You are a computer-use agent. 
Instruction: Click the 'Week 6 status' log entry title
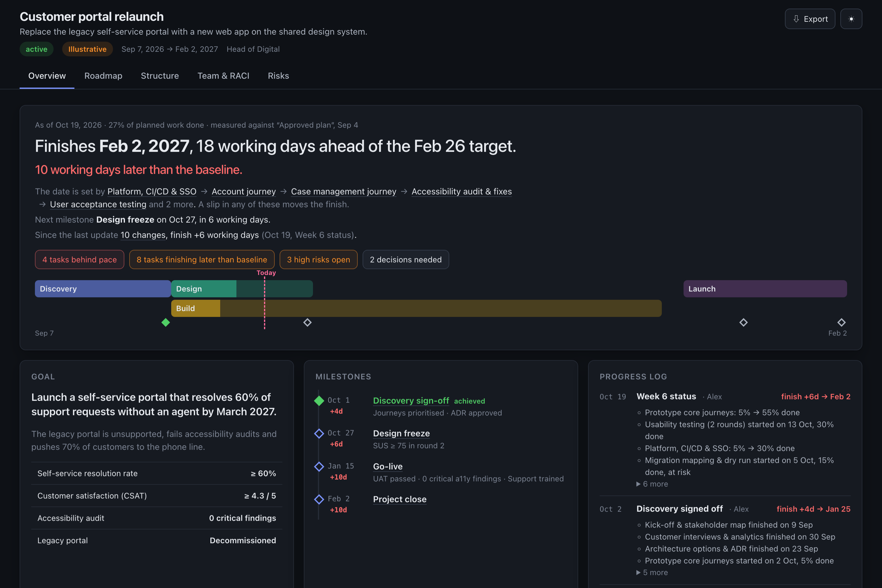(x=666, y=396)
